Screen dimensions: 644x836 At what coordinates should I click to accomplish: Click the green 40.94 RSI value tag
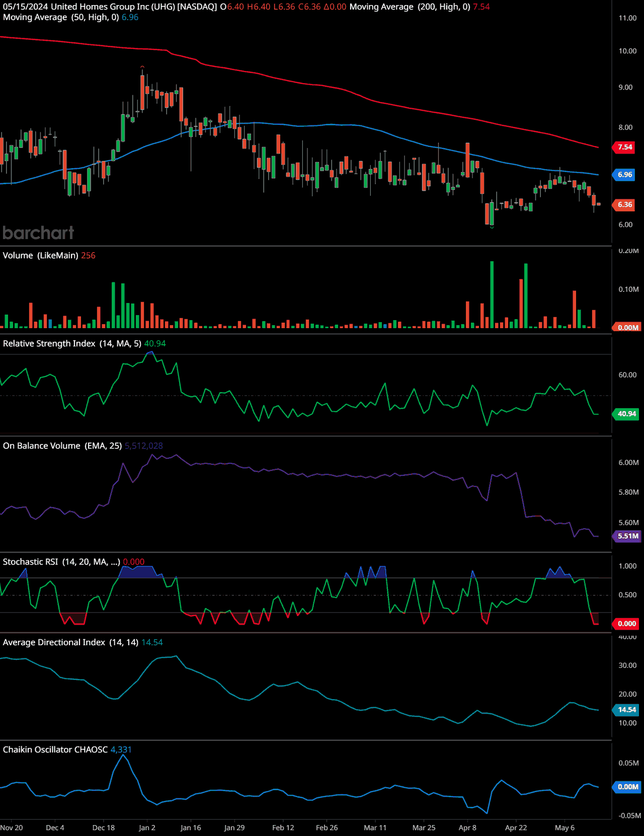tap(626, 414)
